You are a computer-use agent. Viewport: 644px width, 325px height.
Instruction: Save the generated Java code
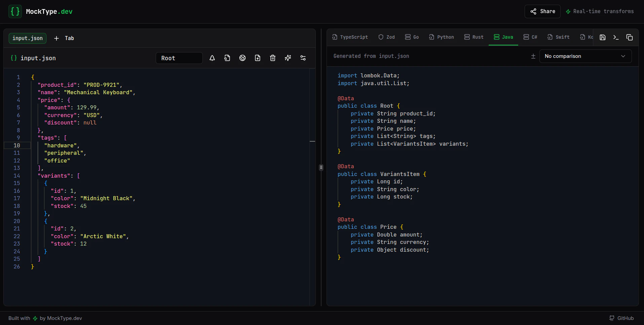[x=603, y=37]
